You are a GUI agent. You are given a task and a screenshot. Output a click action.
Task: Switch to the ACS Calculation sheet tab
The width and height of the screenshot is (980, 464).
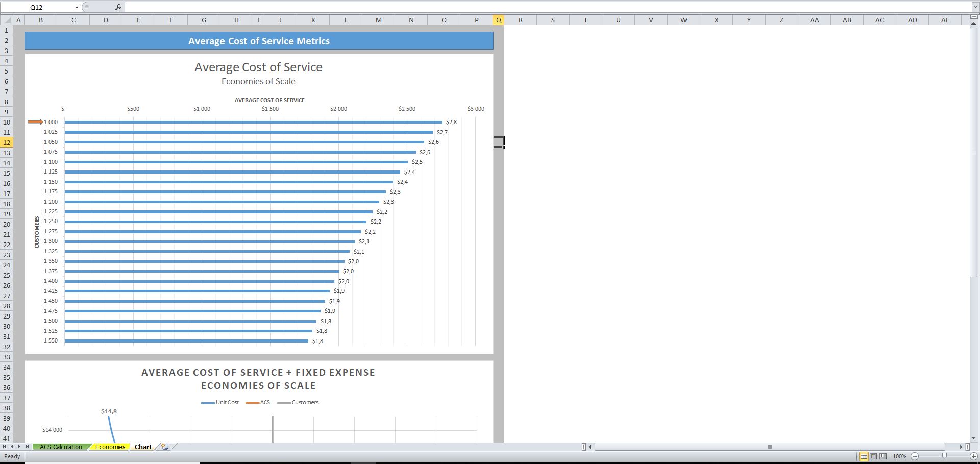click(61, 447)
